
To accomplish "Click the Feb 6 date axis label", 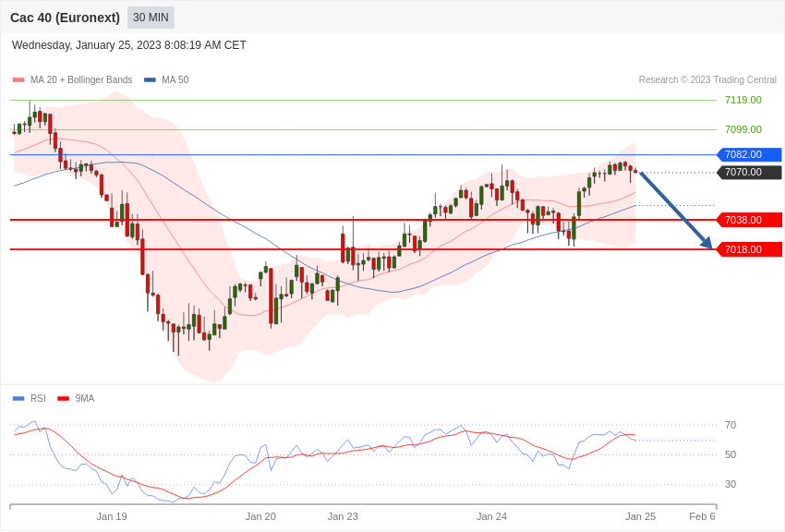I will click(x=702, y=516).
